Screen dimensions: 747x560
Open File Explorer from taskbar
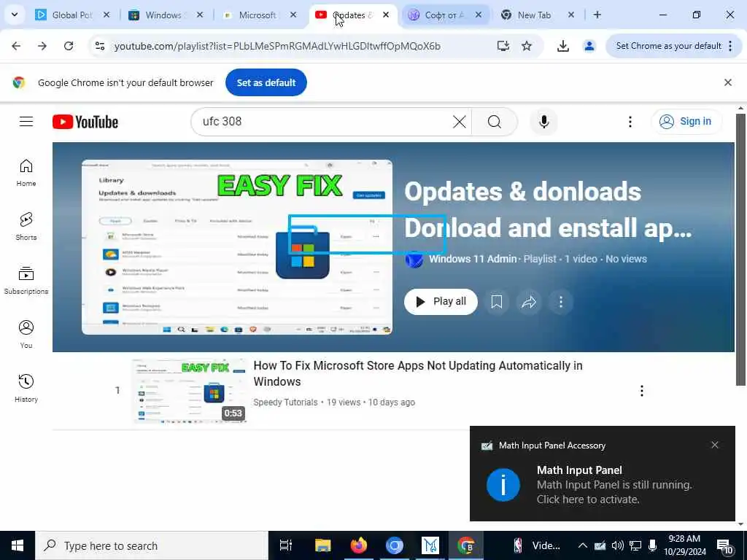[322, 545]
